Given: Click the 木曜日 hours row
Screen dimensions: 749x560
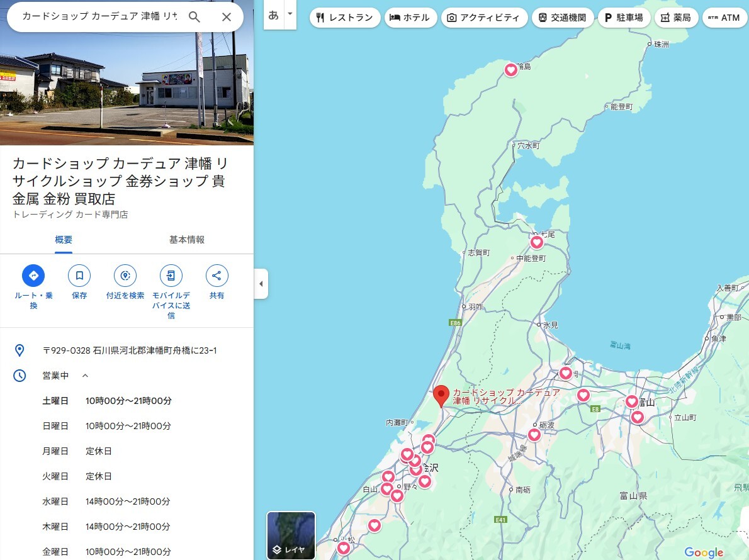Looking at the screenshot, I should pyautogui.click(x=106, y=527).
